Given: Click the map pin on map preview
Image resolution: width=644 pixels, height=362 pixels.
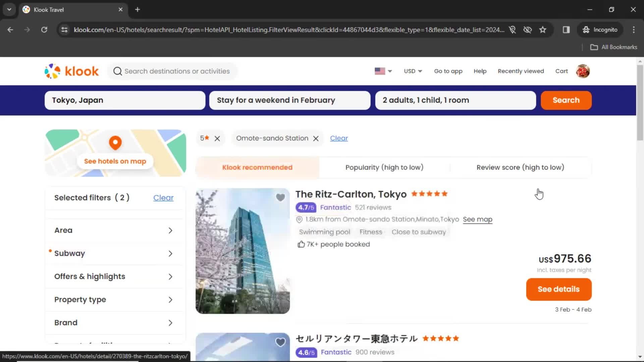Looking at the screenshot, I should click(115, 143).
